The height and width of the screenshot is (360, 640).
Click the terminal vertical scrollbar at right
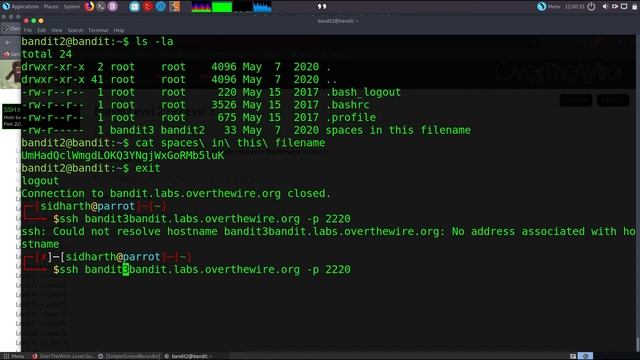pos(637,192)
